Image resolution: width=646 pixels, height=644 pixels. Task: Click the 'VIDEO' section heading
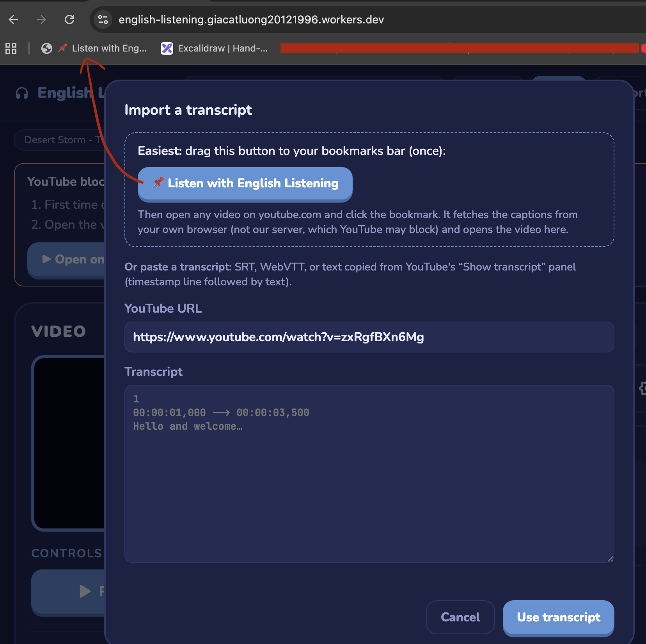point(59,331)
